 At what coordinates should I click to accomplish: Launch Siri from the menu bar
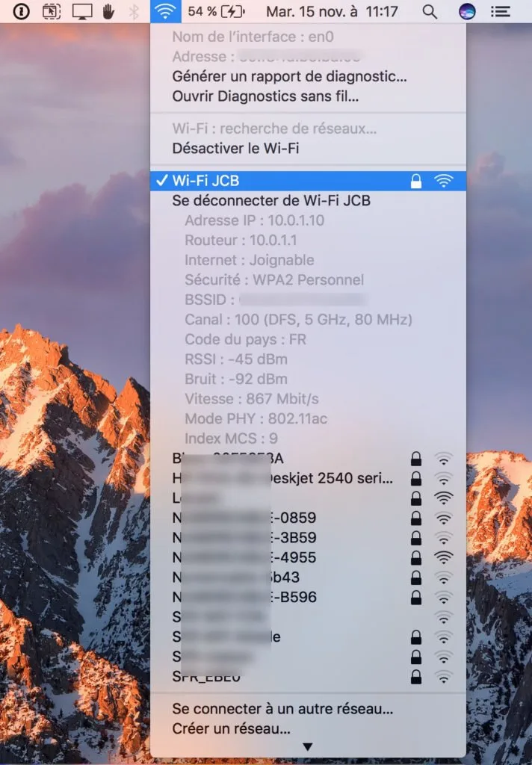tap(467, 10)
